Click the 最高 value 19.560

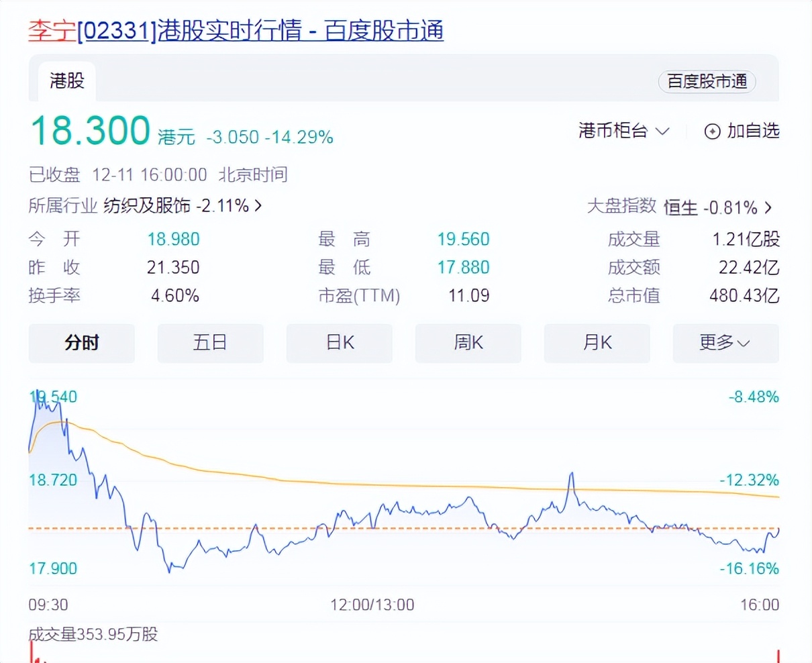(x=464, y=239)
